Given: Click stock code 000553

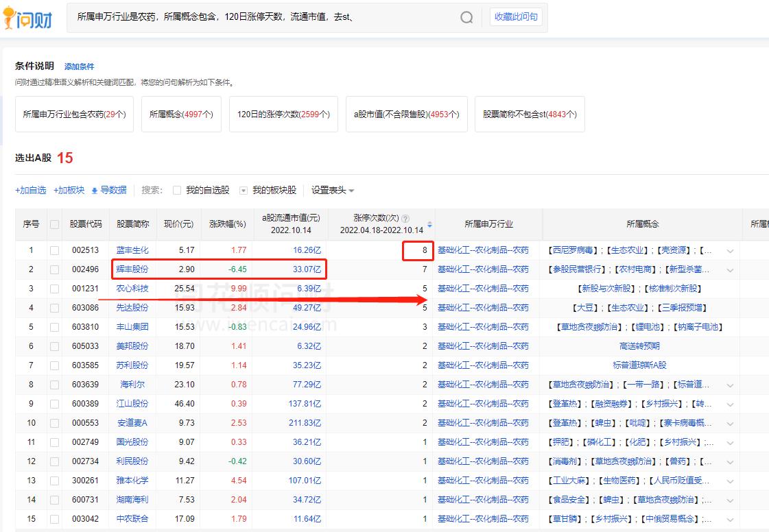Looking at the screenshot, I should click(85, 423).
